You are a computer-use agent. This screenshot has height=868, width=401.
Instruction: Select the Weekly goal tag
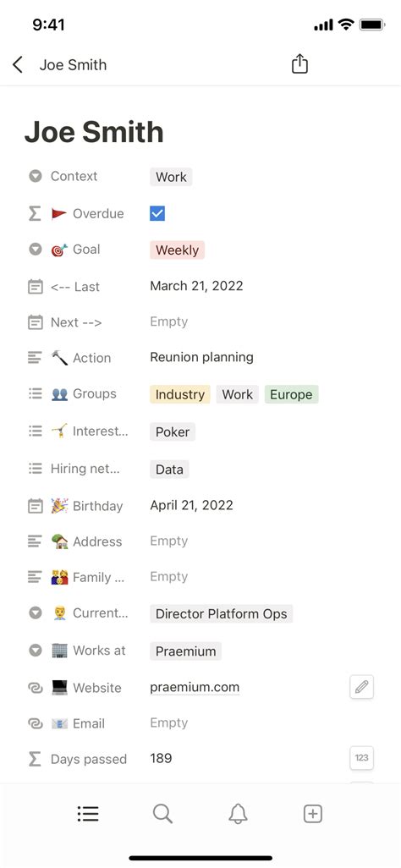(178, 250)
